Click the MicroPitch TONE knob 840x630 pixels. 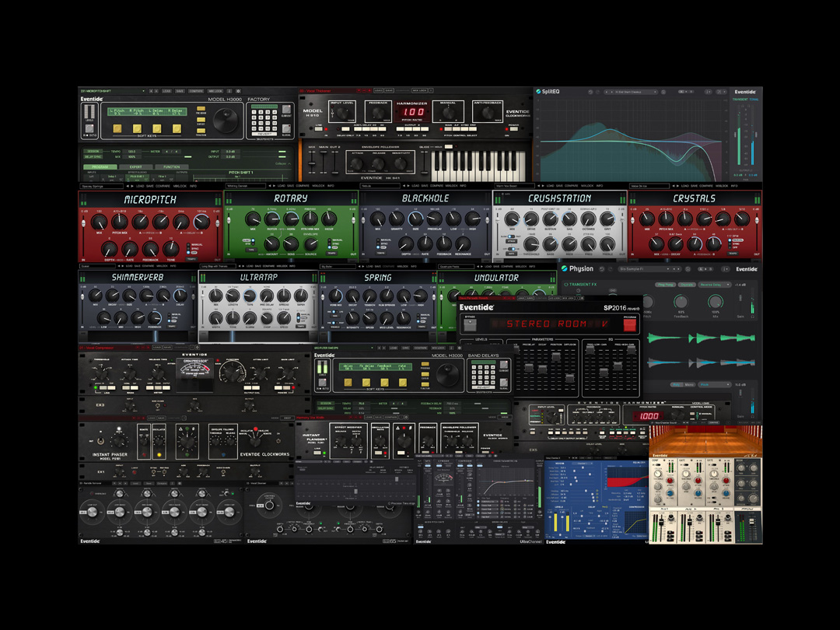(x=170, y=248)
